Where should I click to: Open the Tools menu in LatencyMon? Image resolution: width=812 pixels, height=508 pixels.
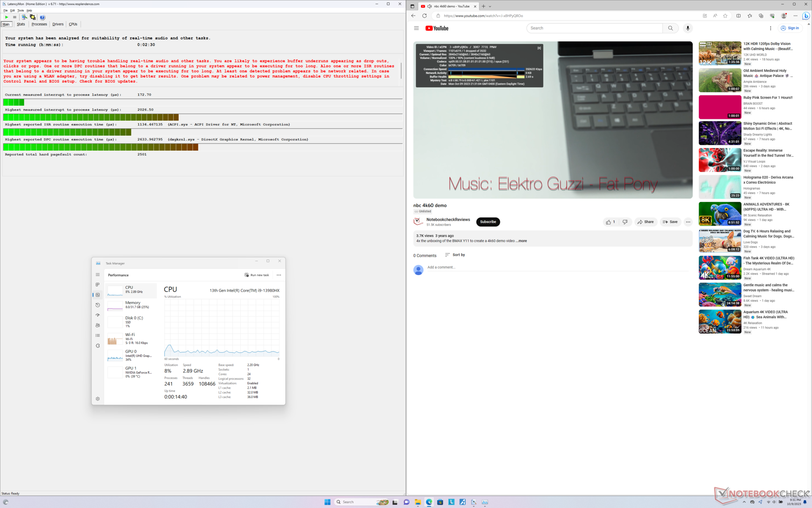(x=20, y=11)
